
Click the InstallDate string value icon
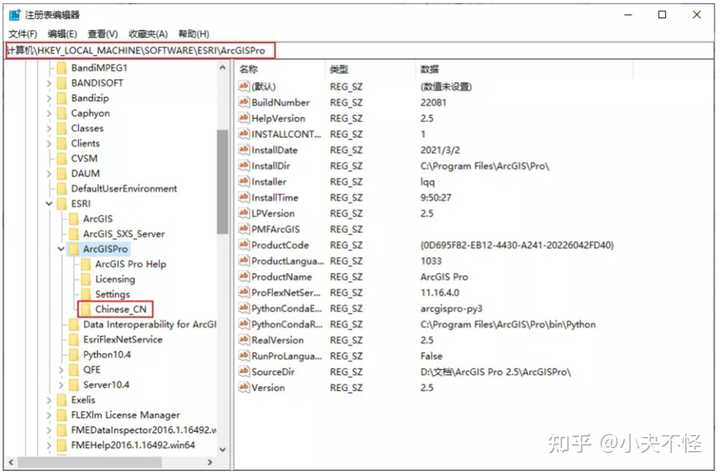[244, 150]
